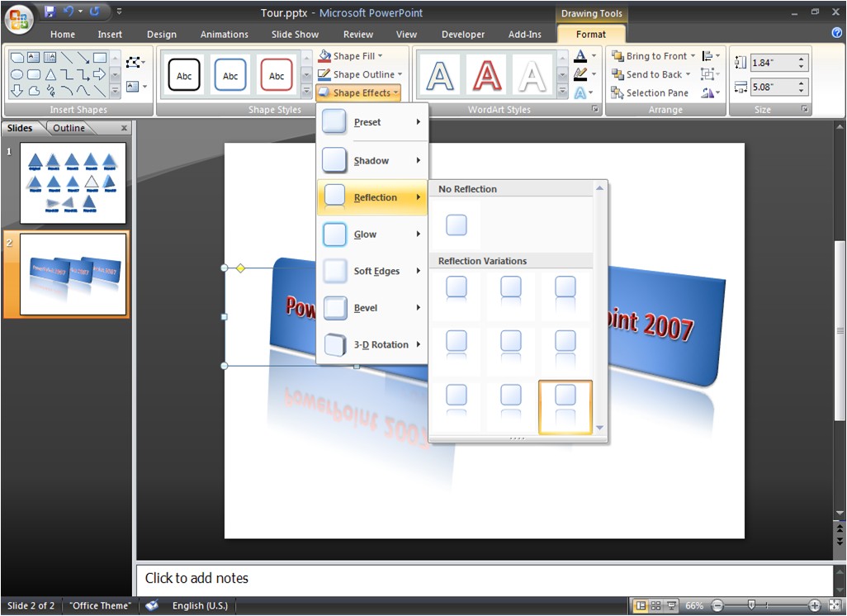This screenshot has width=847, height=616.
Task: Zoom in with the plus button
Action: [814, 606]
